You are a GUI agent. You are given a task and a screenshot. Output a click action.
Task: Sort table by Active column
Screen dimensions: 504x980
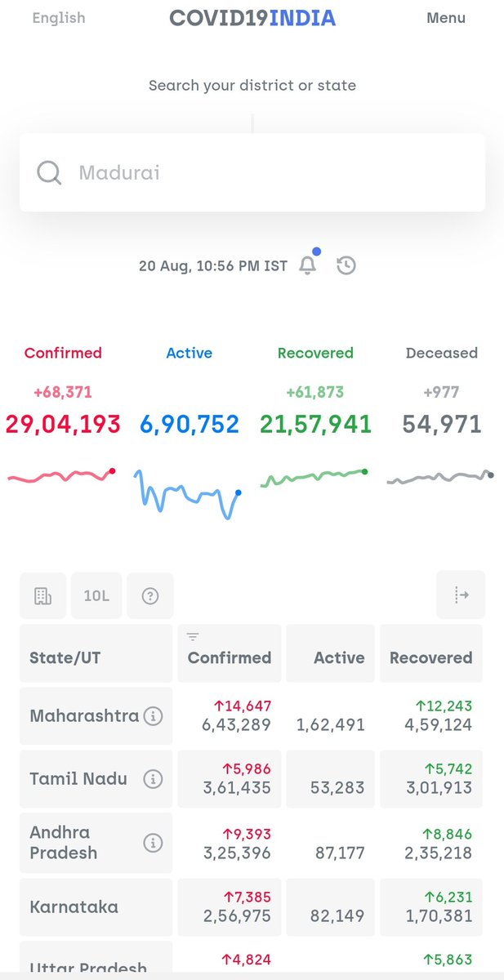coord(330,653)
